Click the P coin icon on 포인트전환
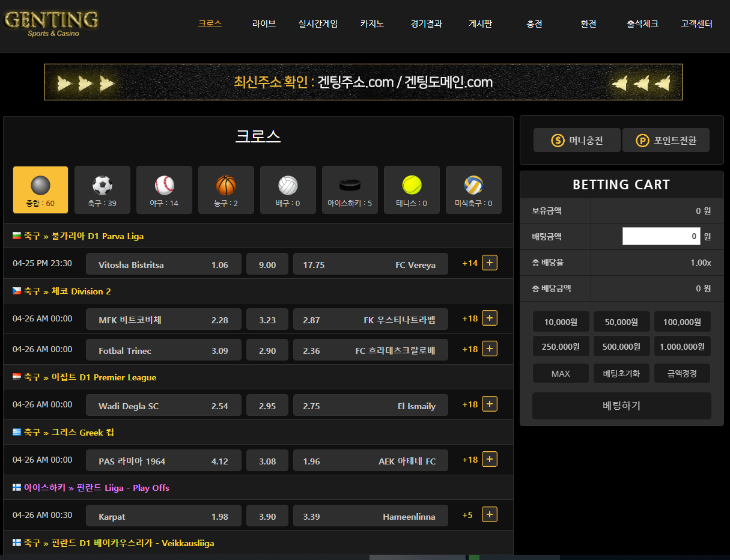 point(643,141)
